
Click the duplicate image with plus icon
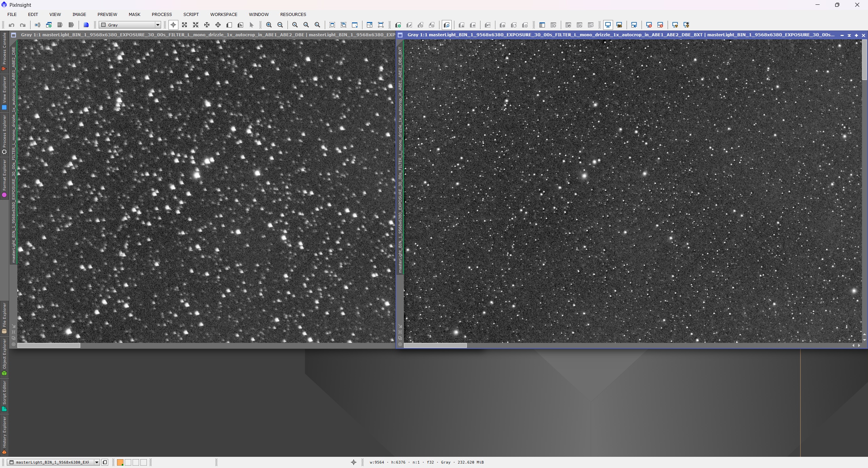coord(49,25)
